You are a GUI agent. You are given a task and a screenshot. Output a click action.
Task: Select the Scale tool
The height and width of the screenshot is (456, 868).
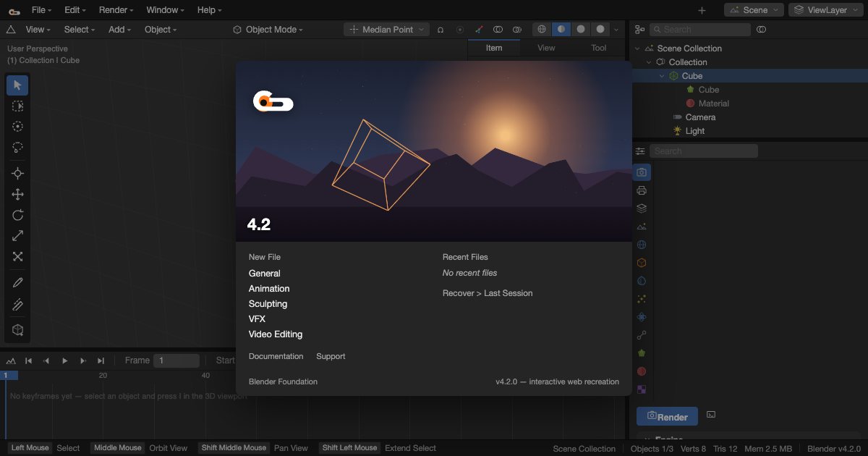point(17,236)
